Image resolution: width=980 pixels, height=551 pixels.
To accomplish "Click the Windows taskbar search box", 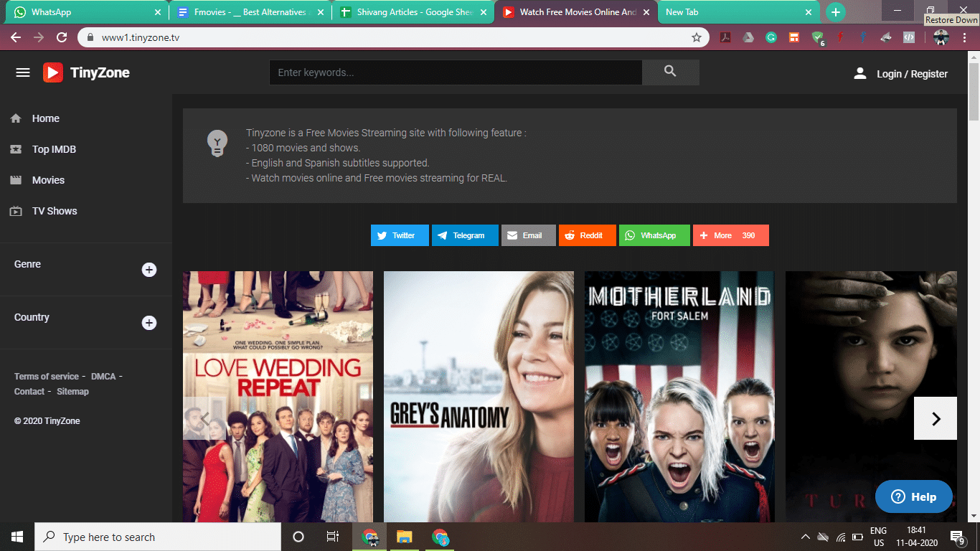I will click(158, 537).
